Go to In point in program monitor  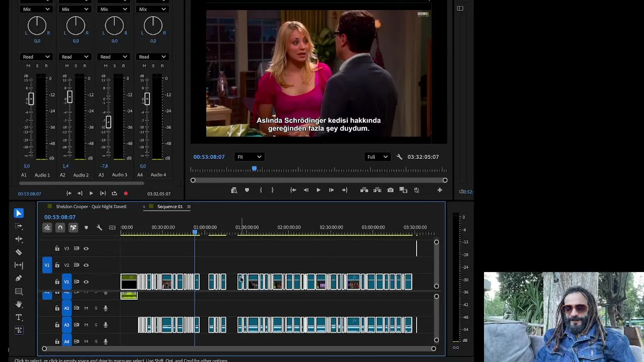[293, 190]
